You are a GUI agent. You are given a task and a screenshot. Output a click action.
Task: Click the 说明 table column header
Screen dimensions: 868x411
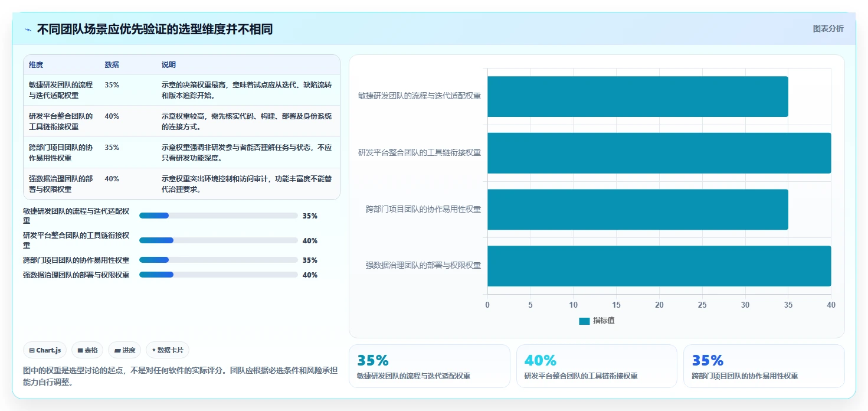(169, 65)
